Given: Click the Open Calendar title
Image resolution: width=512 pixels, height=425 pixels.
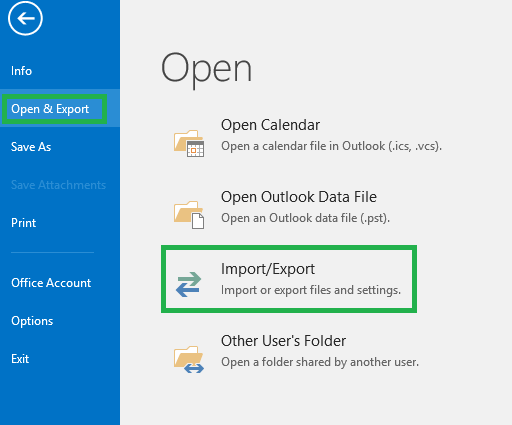Looking at the screenshot, I should (x=270, y=125).
